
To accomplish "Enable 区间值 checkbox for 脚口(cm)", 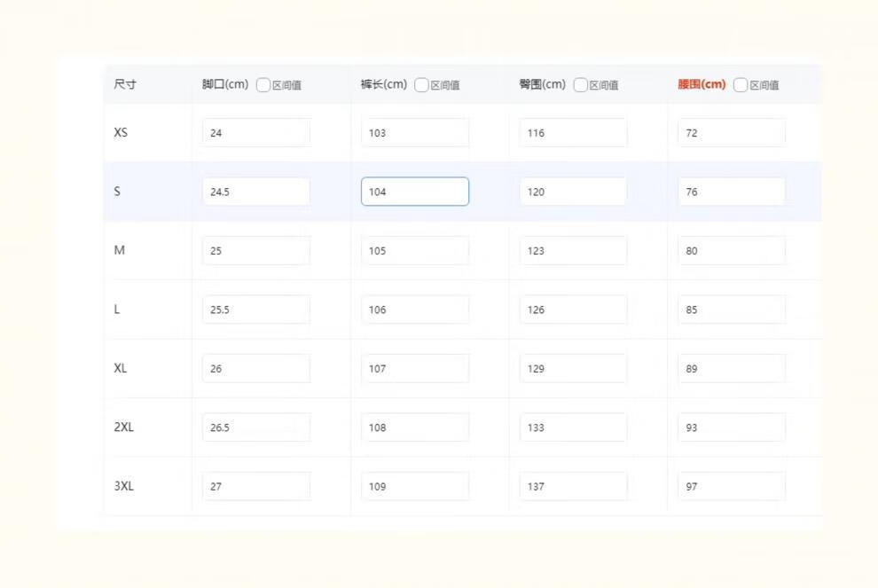I will click(263, 85).
